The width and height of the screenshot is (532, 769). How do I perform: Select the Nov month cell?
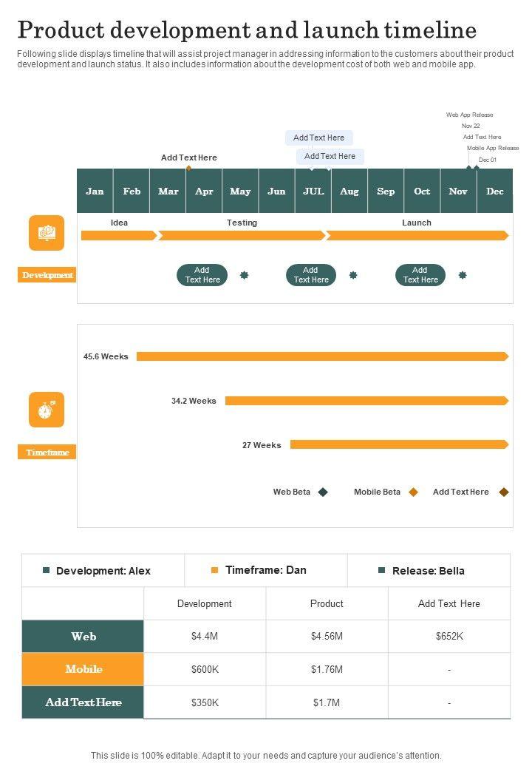[x=459, y=191]
